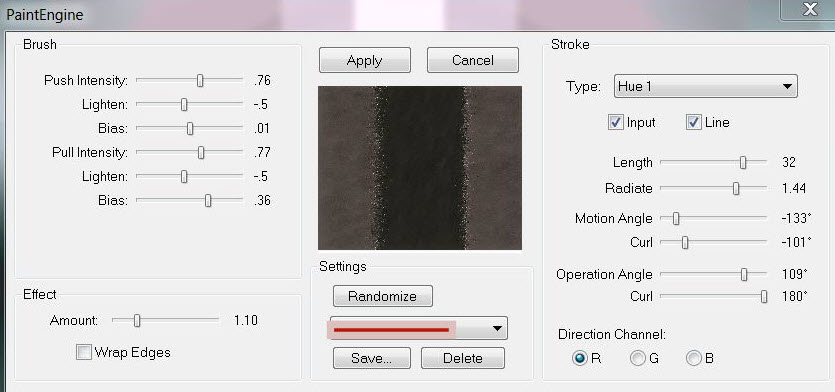Viewport: 835px width, 392px height.
Task: Click the Bias slider showing .01
Action: [x=190, y=128]
